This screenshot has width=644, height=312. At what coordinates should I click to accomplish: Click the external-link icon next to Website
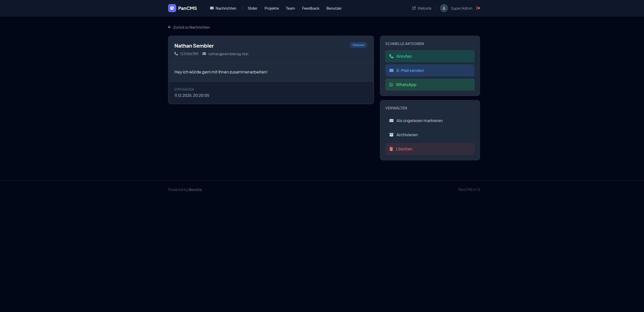(414, 8)
